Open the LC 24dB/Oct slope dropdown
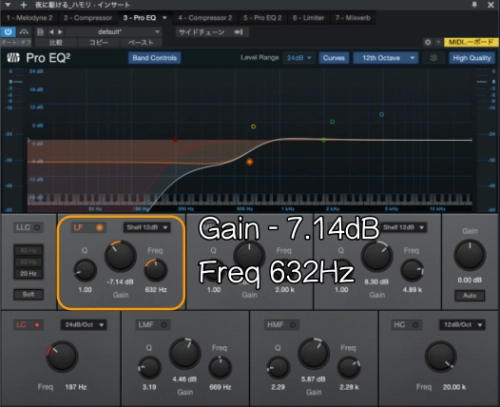 click(84, 325)
